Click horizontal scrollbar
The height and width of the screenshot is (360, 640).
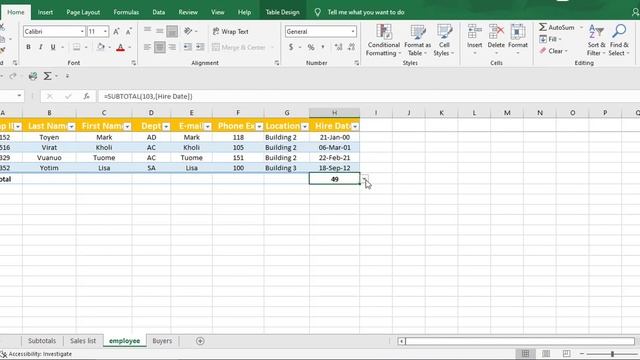pyautogui.click(x=520, y=341)
